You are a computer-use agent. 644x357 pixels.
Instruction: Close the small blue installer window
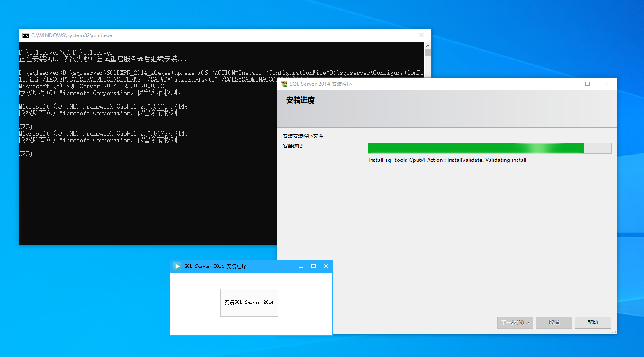point(326,266)
